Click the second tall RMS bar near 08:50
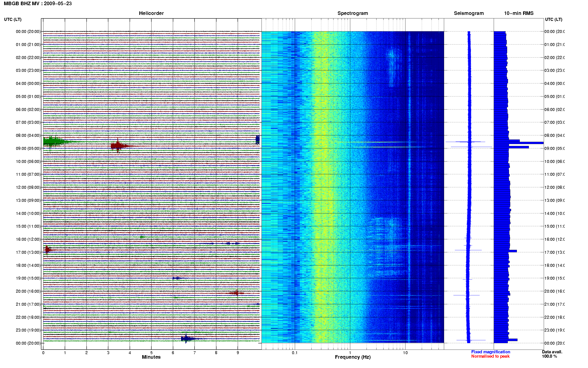Image resolution: width=588 pixels, height=368 pixels. (511, 147)
